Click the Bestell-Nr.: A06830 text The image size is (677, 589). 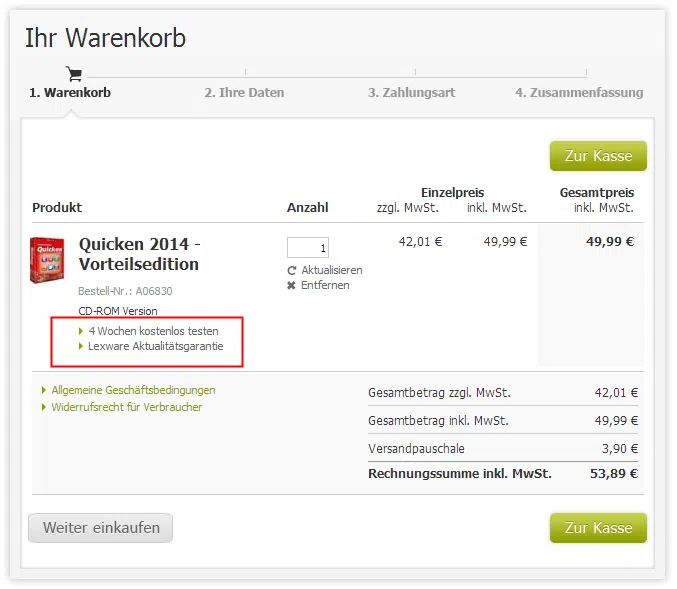(125, 291)
